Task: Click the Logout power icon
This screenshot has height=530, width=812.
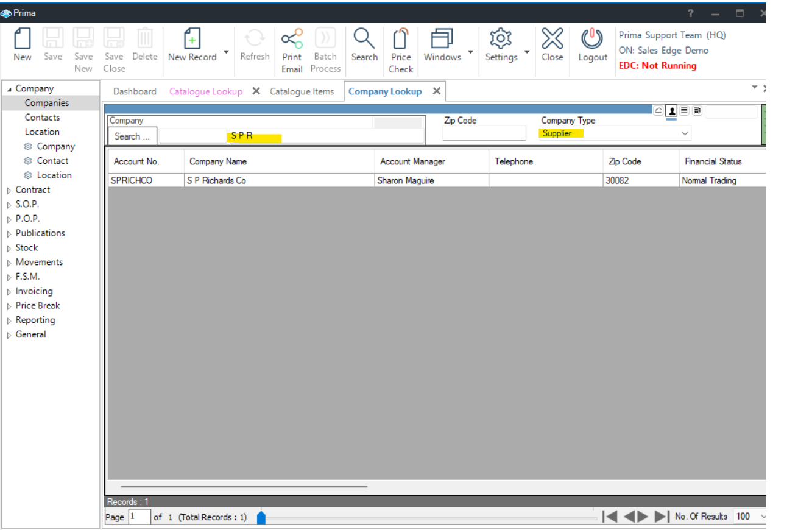Action: pos(592,39)
